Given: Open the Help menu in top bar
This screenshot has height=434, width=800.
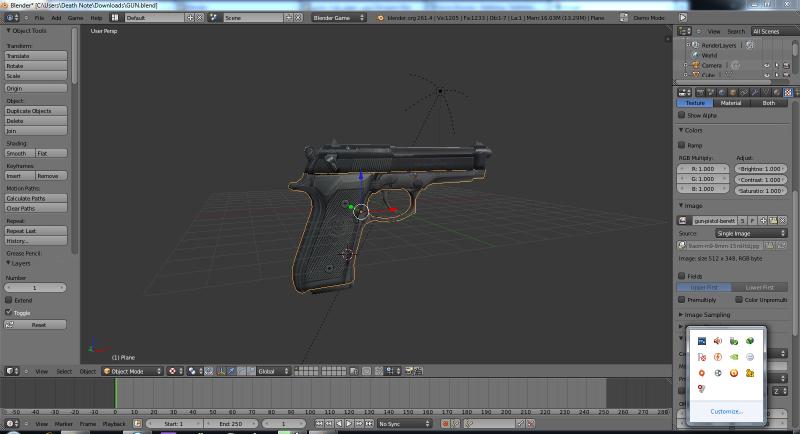Looking at the screenshot, I should click(x=96, y=17).
